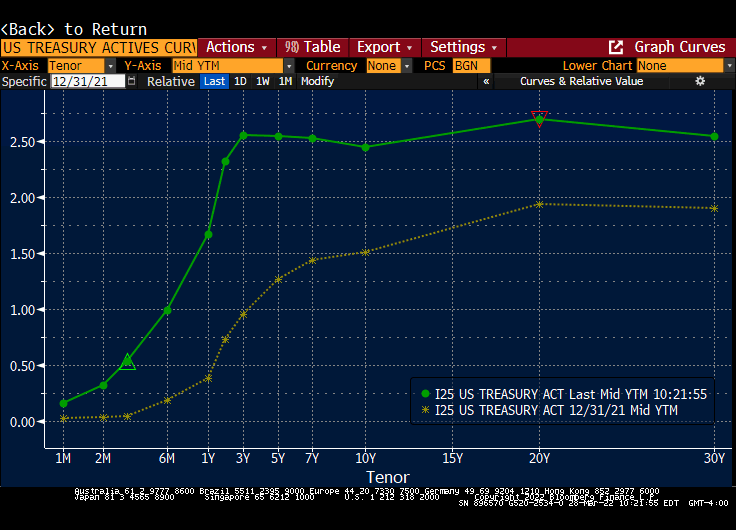Click green data point at 10Y
This screenshot has width=736, height=530.
(366, 147)
